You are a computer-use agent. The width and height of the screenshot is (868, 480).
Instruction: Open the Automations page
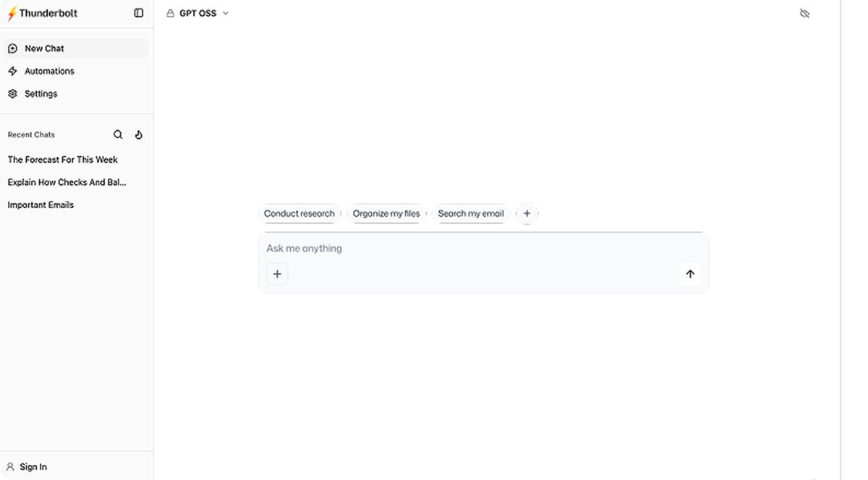(x=49, y=71)
